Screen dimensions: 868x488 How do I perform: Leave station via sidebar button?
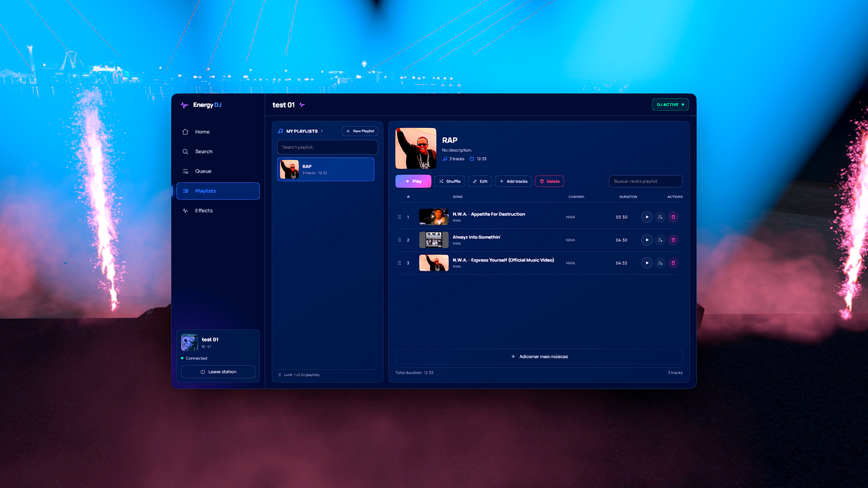(218, 372)
